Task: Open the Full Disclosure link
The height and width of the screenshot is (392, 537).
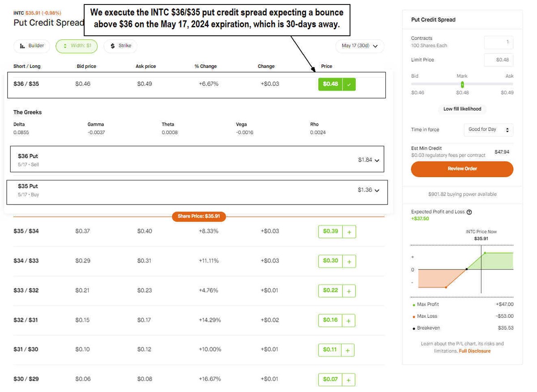Action: click(474, 351)
